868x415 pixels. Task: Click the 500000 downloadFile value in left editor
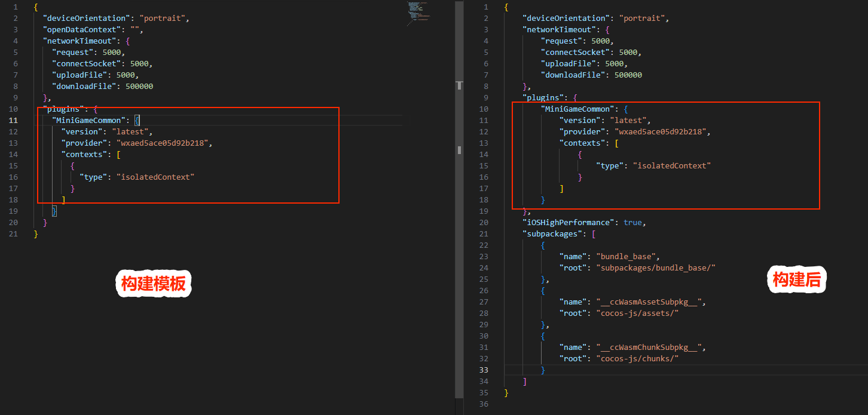pyautogui.click(x=139, y=86)
